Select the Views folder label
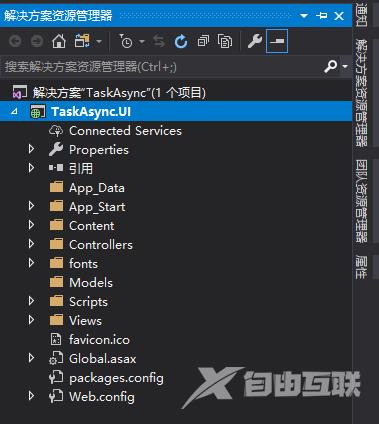Viewport: 379px width, 424px height. [x=85, y=321]
